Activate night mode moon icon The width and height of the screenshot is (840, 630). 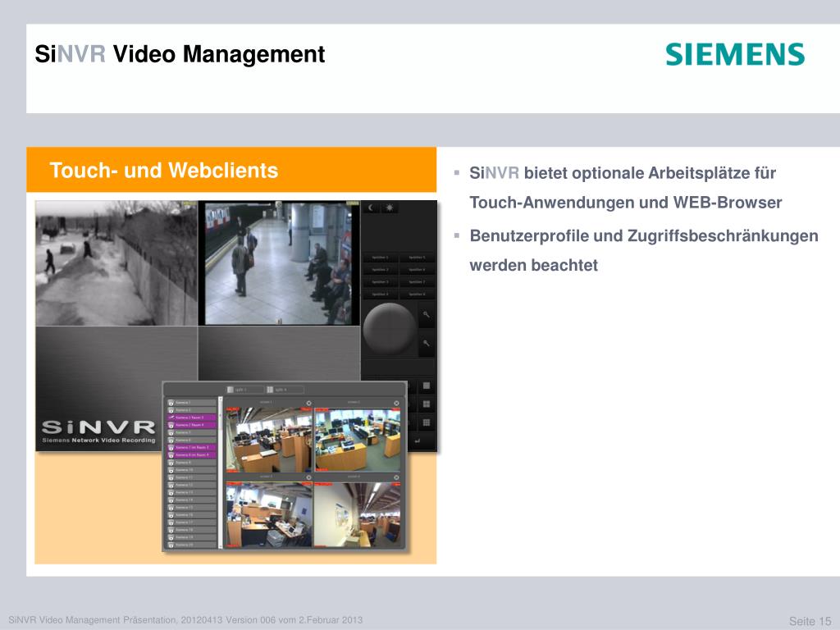[x=371, y=208]
